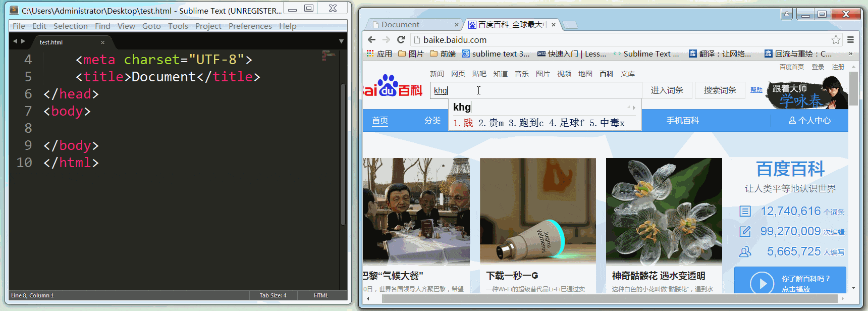Change Tab Size: 4 in status bar
The height and width of the screenshot is (311, 868).
point(273,295)
